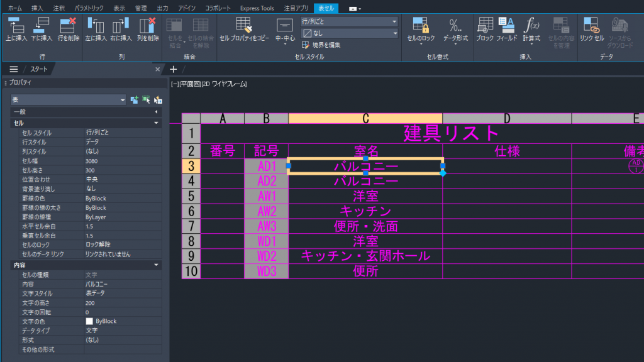Click the 文字の色 ByBlock color swatch
Image resolution: width=644 pixels, height=362 pixels.
[x=89, y=321]
